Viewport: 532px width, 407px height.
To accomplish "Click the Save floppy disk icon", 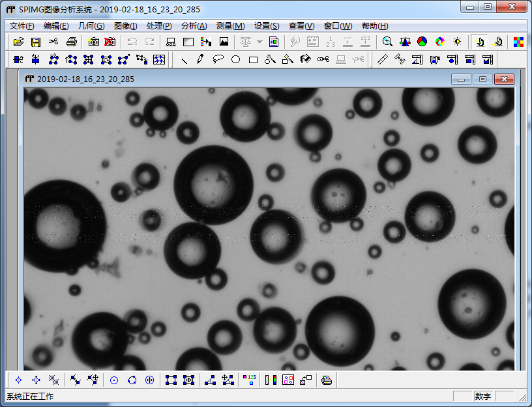I will [x=36, y=42].
